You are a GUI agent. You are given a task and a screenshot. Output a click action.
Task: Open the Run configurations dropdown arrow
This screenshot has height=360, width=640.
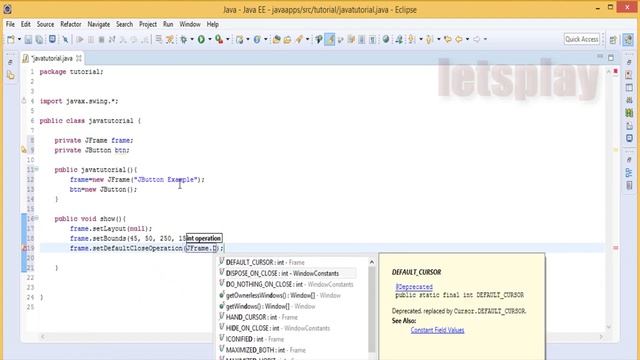[x=210, y=40]
